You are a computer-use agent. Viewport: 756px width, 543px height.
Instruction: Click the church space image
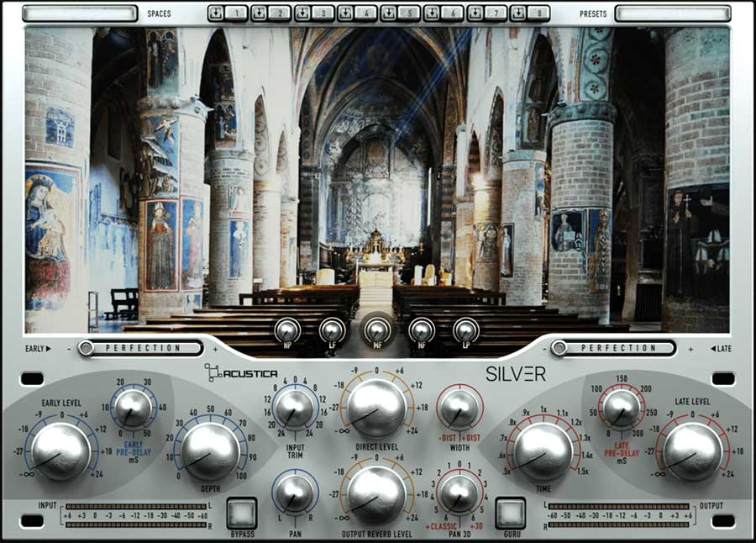tap(376, 180)
